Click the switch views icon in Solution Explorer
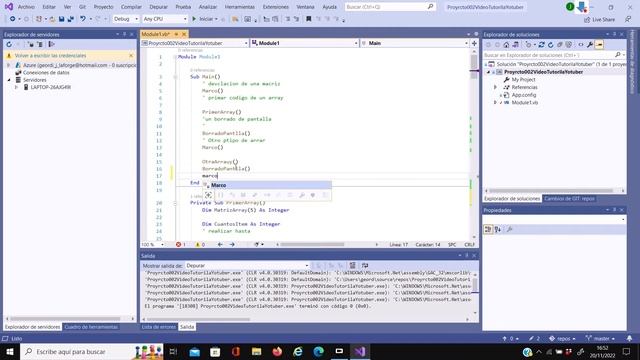The height and width of the screenshot is (360, 640). pyautogui.click(x=516, y=44)
